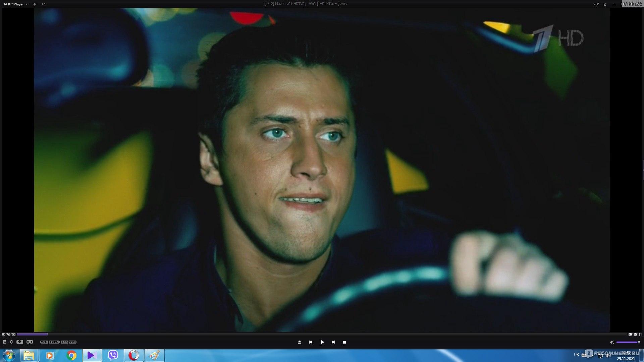Open the URL option in title bar
This screenshot has height=362, width=644.
[x=43, y=4]
